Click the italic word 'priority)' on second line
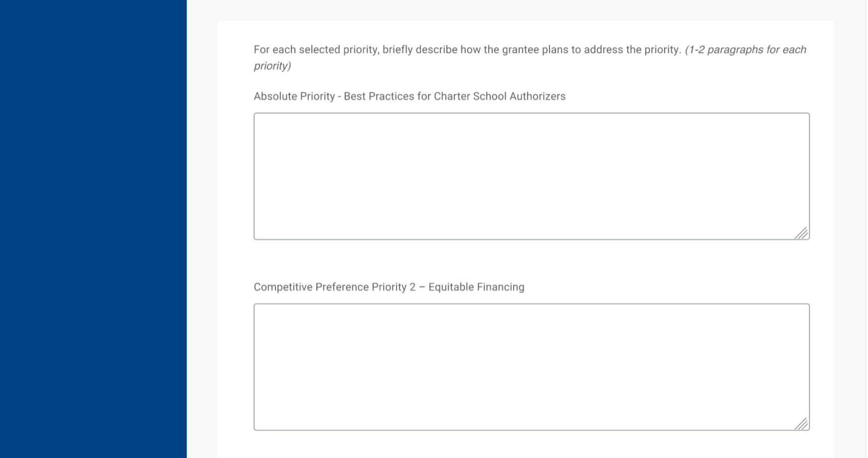 point(272,66)
